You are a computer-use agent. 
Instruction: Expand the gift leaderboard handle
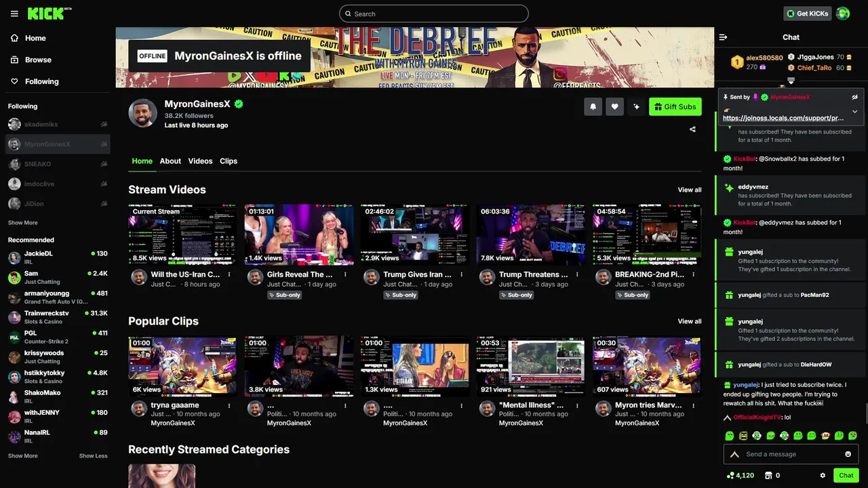[791, 81]
